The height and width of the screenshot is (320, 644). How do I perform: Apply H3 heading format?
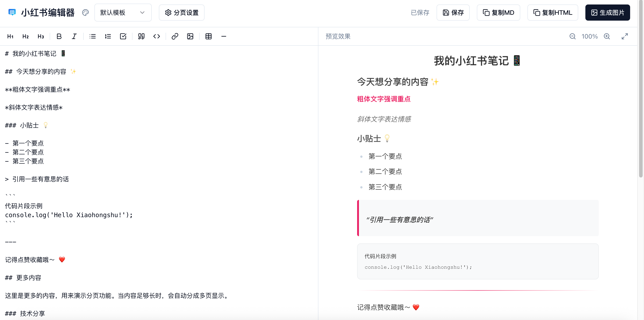41,37
